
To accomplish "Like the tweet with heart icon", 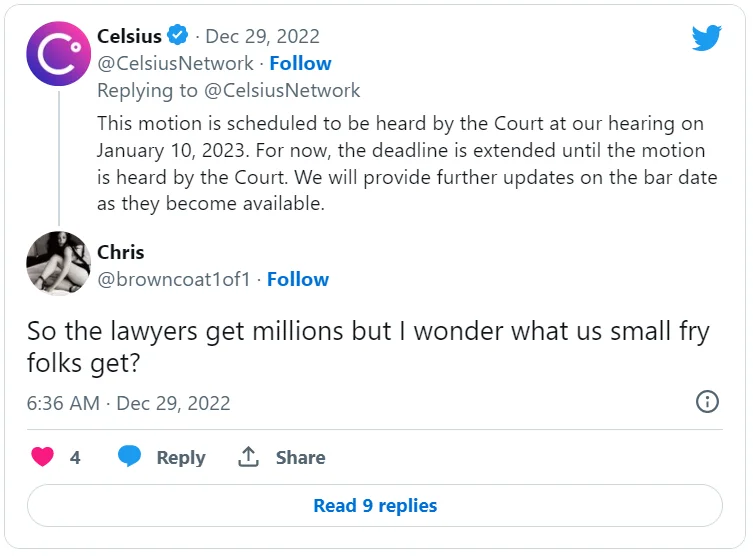I will click(42, 457).
